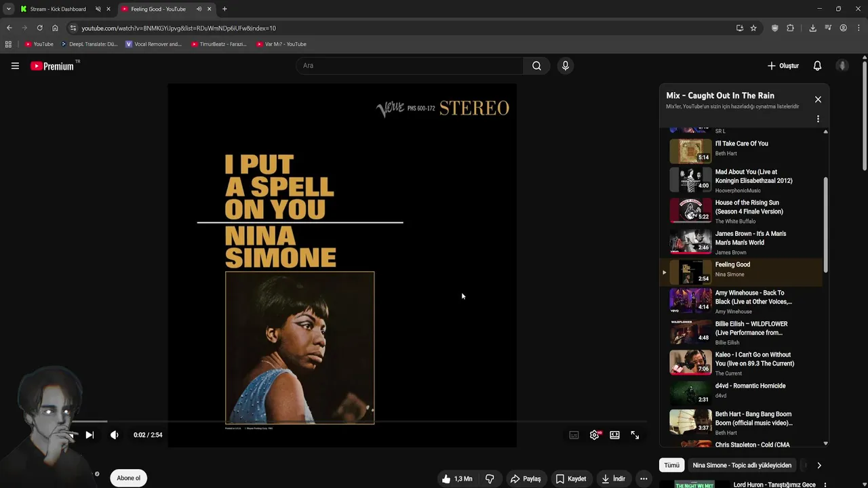This screenshot has height=488, width=868.
Task: Start voice search with microphone icon
Action: click(565, 66)
